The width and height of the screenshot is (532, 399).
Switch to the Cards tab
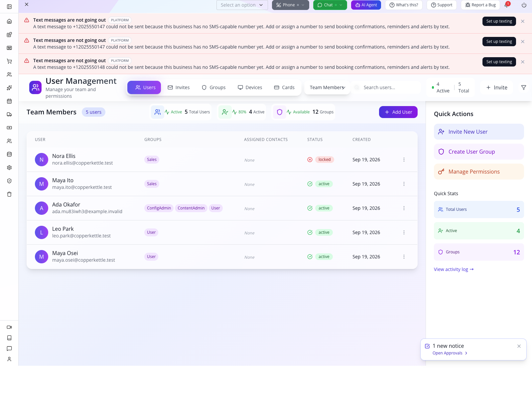point(284,87)
